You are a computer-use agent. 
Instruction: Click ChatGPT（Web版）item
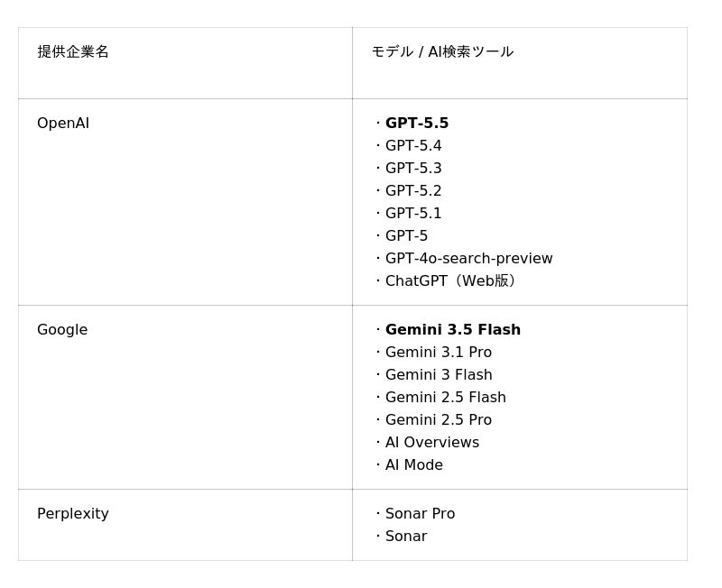pyautogui.click(x=449, y=281)
